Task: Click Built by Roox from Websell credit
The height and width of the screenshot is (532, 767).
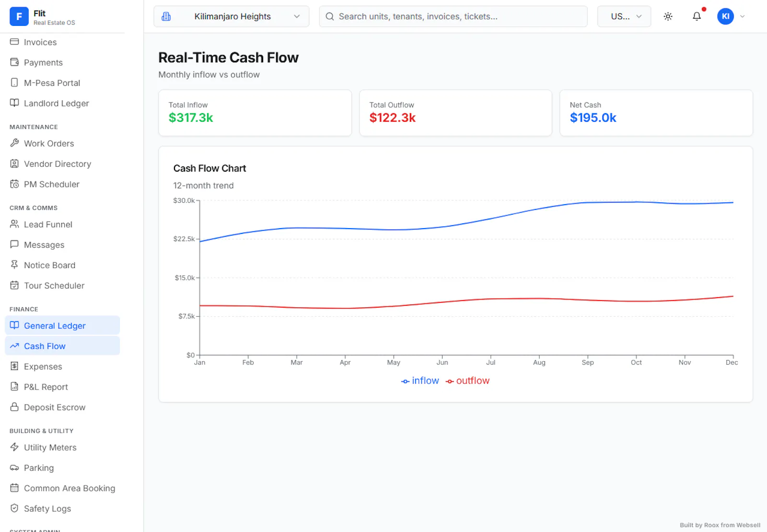Action: 720,525
